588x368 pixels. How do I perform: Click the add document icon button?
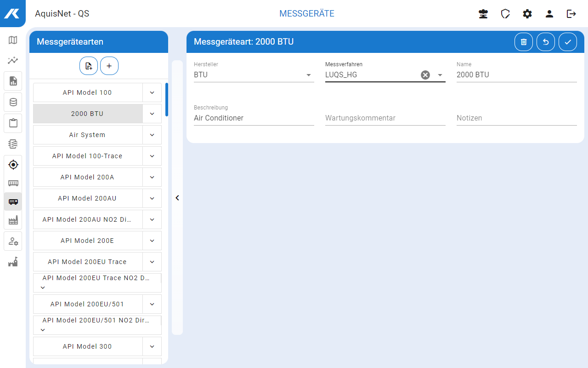[x=89, y=66]
